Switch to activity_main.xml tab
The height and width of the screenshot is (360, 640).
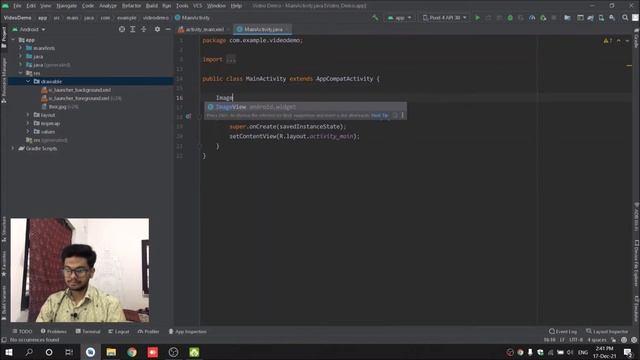point(204,29)
